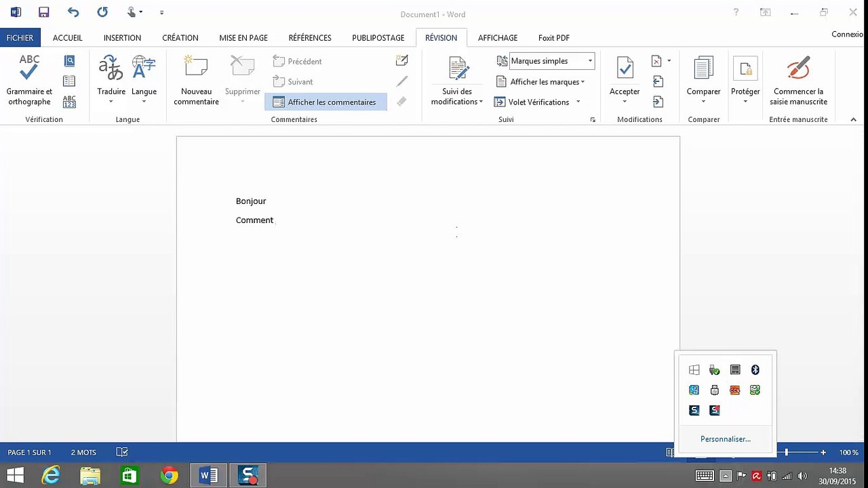This screenshot has height=488, width=868.
Task: Go to Précédent comment
Action: tap(297, 61)
